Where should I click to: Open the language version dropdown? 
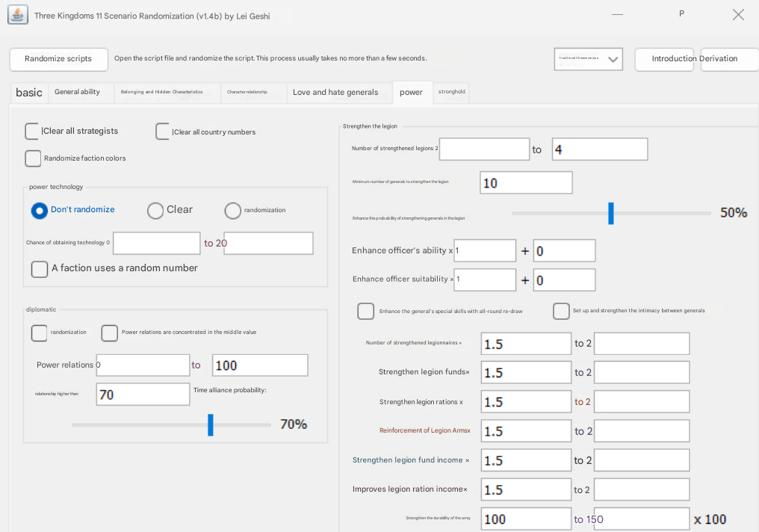coord(588,59)
